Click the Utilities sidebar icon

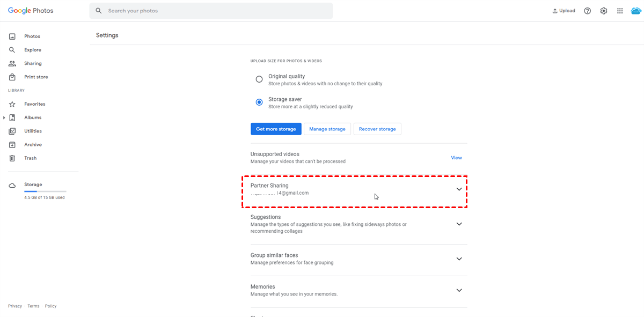pyautogui.click(x=12, y=131)
